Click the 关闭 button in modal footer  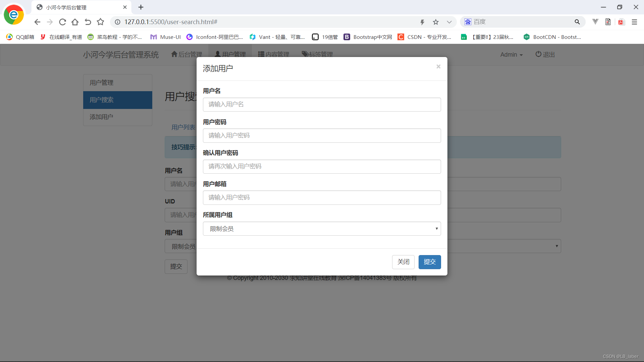pyautogui.click(x=403, y=262)
